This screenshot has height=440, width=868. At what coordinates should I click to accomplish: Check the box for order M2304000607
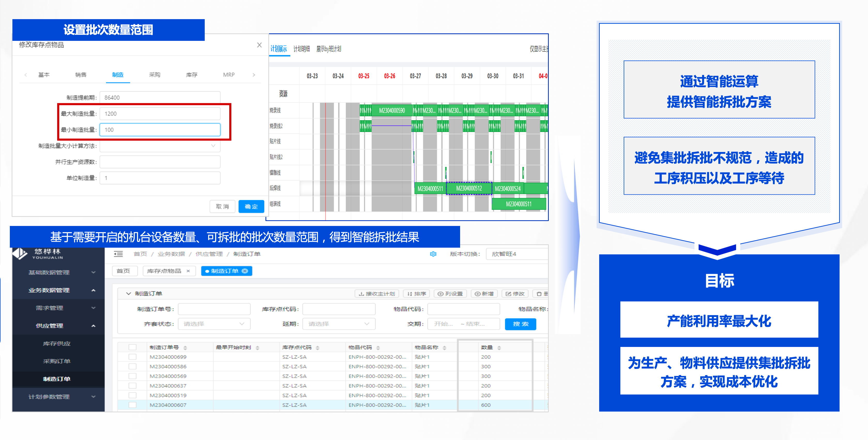(x=132, y=405)
